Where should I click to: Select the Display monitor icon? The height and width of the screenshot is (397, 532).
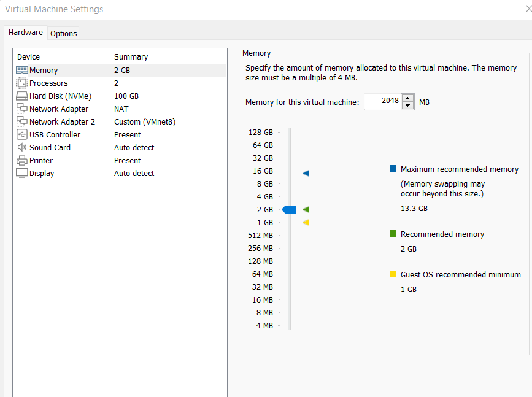(x=22, y=173)
